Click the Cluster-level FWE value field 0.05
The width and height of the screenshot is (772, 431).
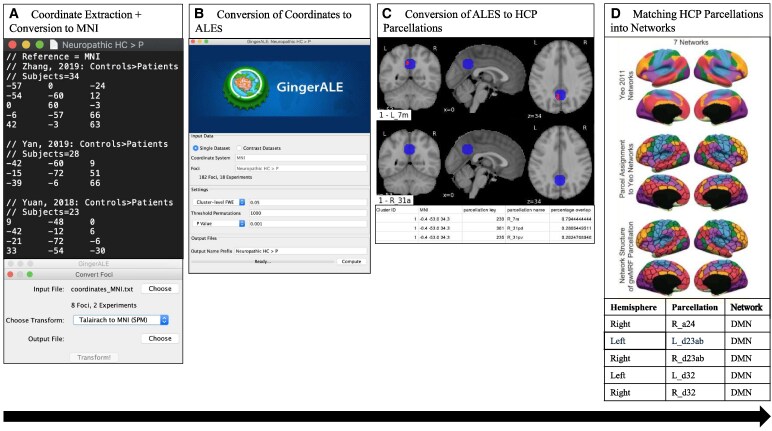point(308,202)
